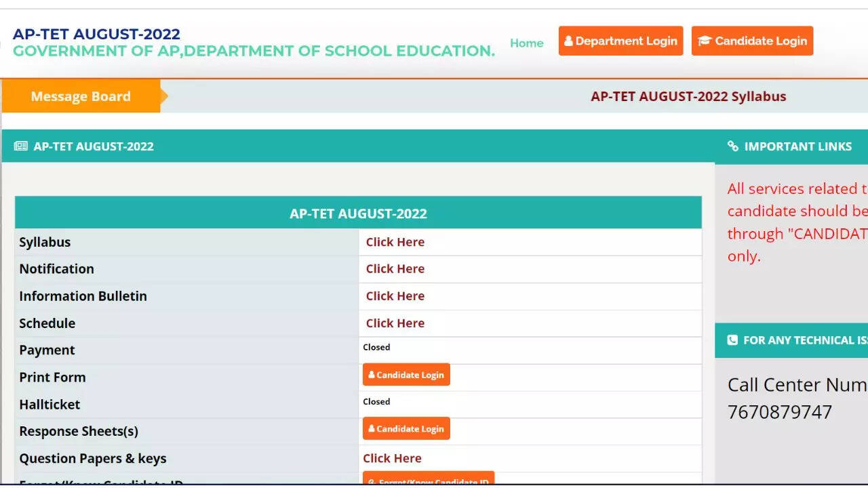View the Information Bulletin Click Here link
Image resolution: width=868 pixels, height=488 pixels.
pyautogui.click(x=395, y=296)
